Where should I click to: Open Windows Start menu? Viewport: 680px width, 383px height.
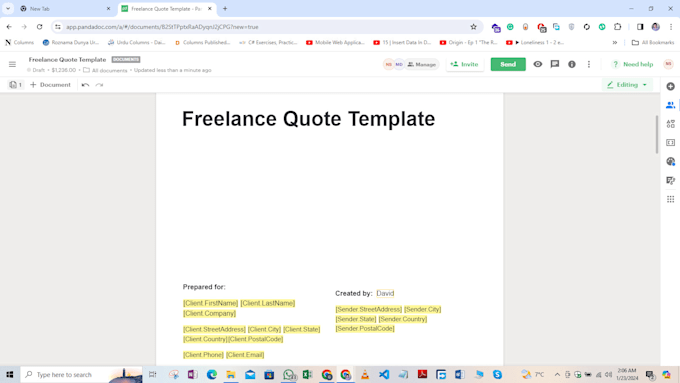10,374
